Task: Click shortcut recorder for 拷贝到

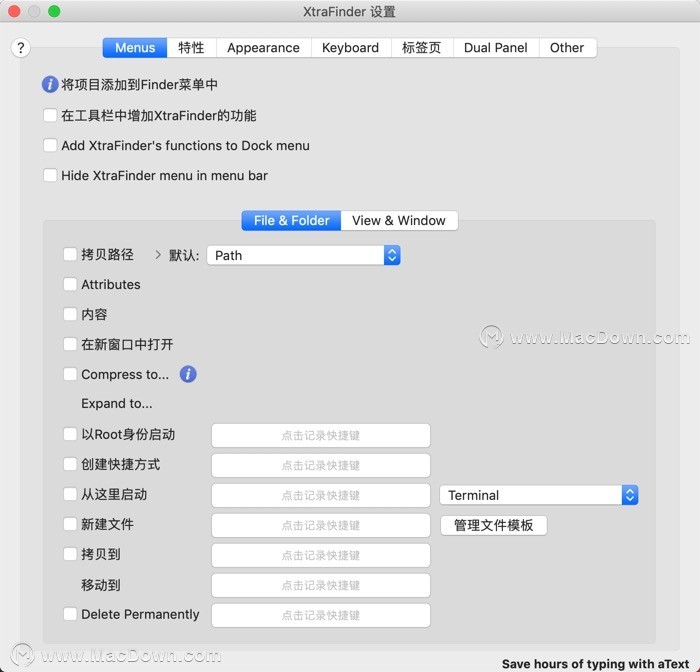Action: 321,555
